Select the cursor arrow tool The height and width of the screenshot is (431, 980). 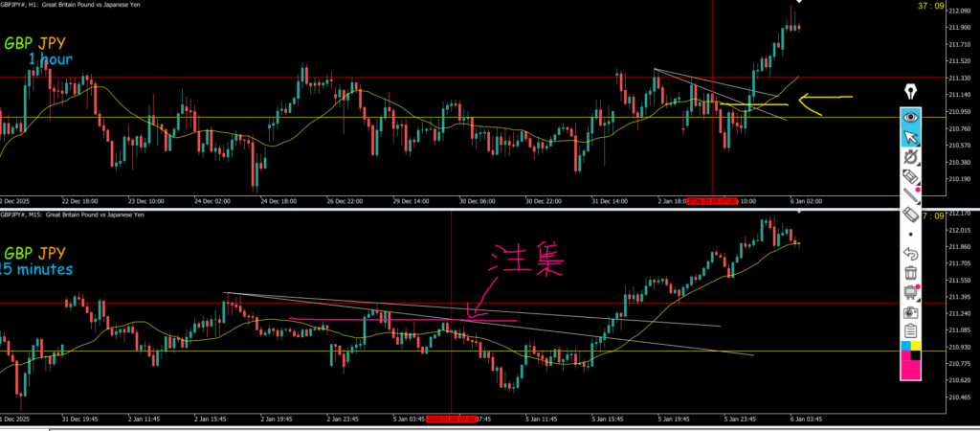911,137
